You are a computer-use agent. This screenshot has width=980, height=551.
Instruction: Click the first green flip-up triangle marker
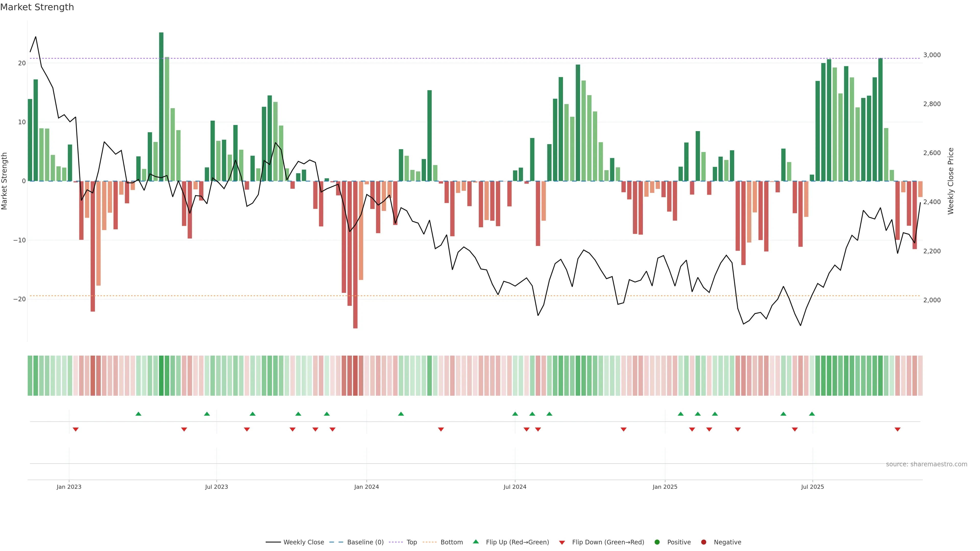pyautogui.click(x=139, y=414)
